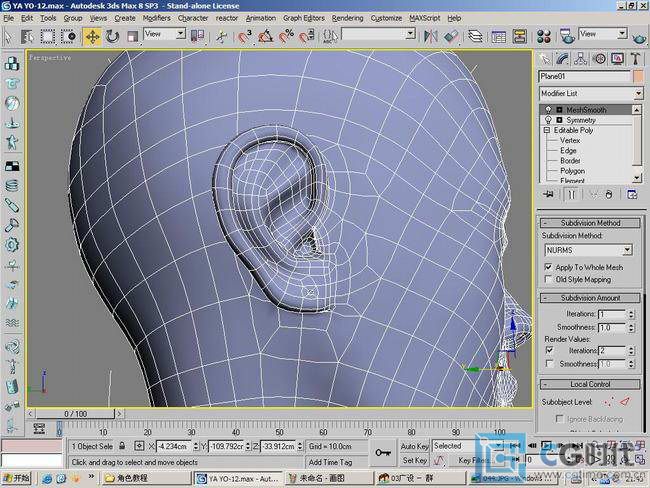This screenshot has height=488, width=650.
Task: Click modifier stack scrollbar down arrow
Action: pyautogui.click(x=637, y=178)
